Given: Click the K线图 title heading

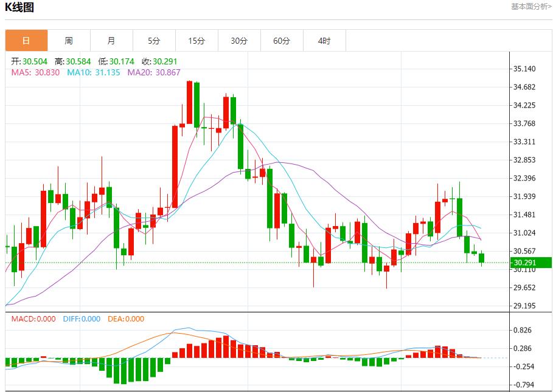Looking at the screenshot, I should (x=19, y=8).
